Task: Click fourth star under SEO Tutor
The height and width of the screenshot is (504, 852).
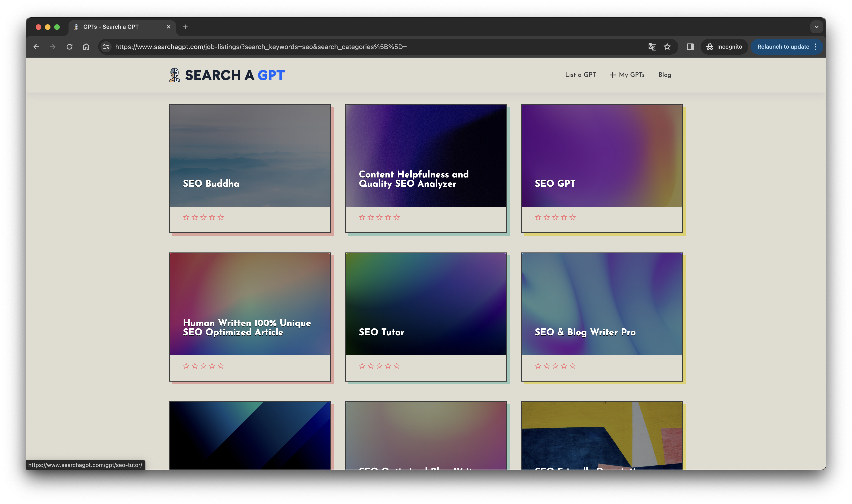Action: pos(388,366)
